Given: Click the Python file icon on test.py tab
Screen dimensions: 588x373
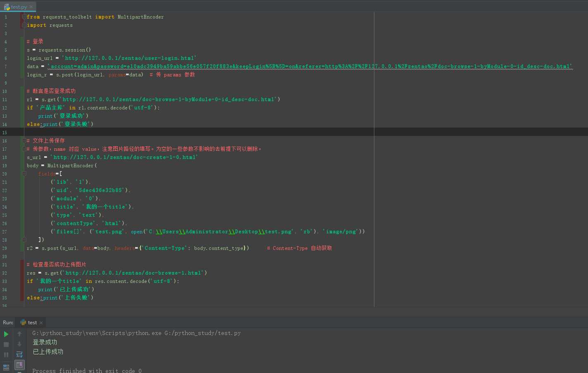Looking at the screenshot, I should pyautogui.click(x=7, y=7).
